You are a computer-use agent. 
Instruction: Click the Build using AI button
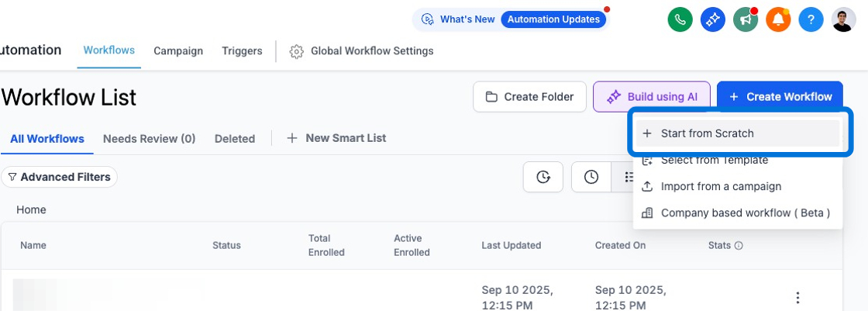pyautogui.click(x=652, y=97)
